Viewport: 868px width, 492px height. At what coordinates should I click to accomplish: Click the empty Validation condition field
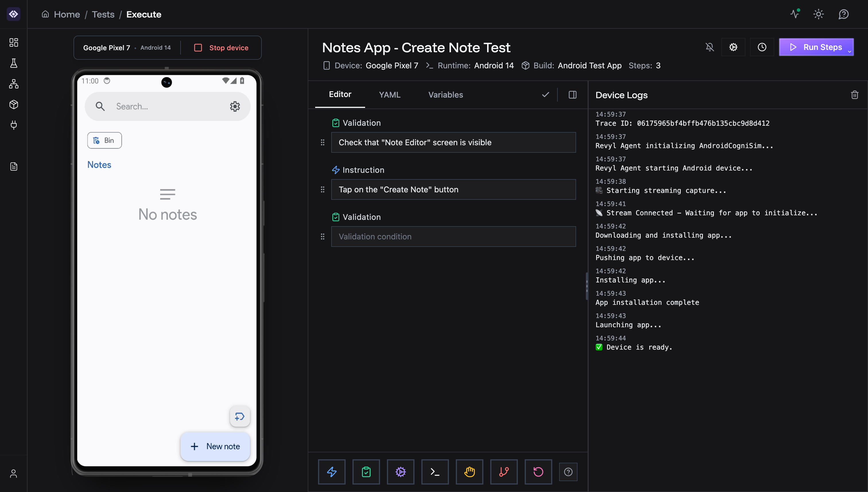click(x=454, y=237)
